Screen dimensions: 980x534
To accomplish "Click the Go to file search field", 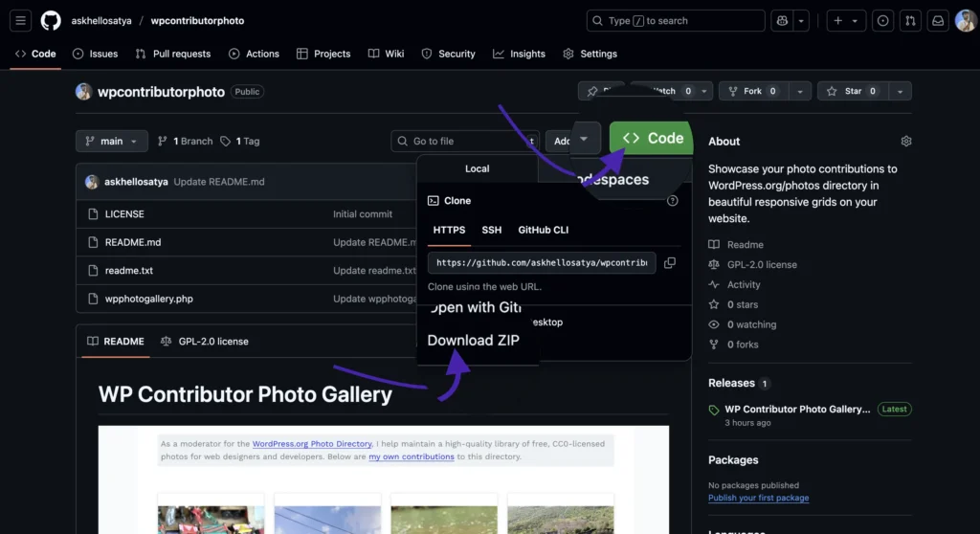I will (x=464, y=141).
